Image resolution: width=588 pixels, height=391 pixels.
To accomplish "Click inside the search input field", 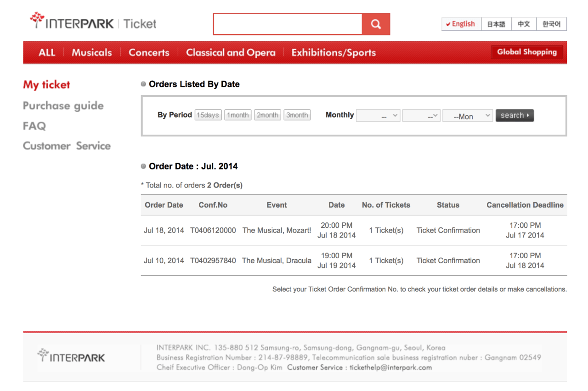I will 287,23.
